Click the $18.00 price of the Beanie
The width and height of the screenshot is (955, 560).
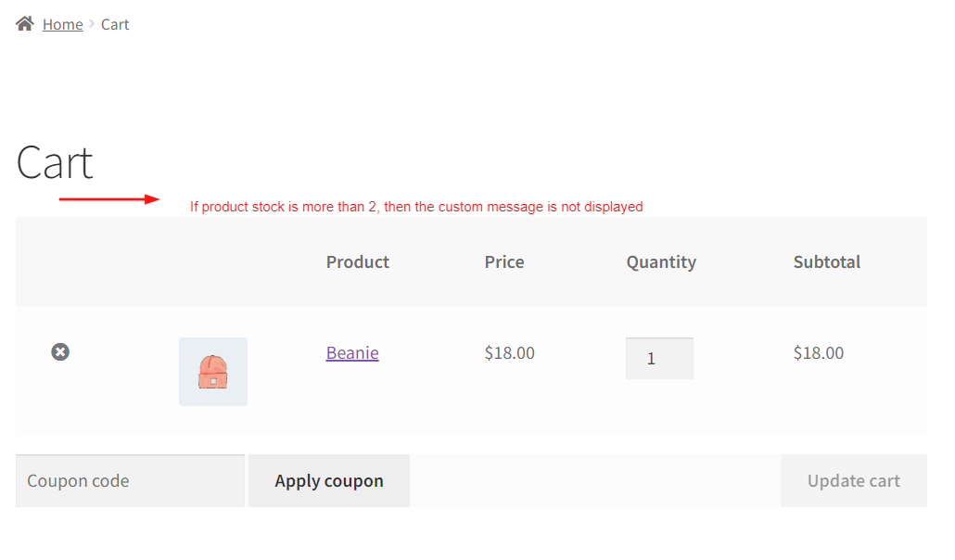tap(509, 352)
